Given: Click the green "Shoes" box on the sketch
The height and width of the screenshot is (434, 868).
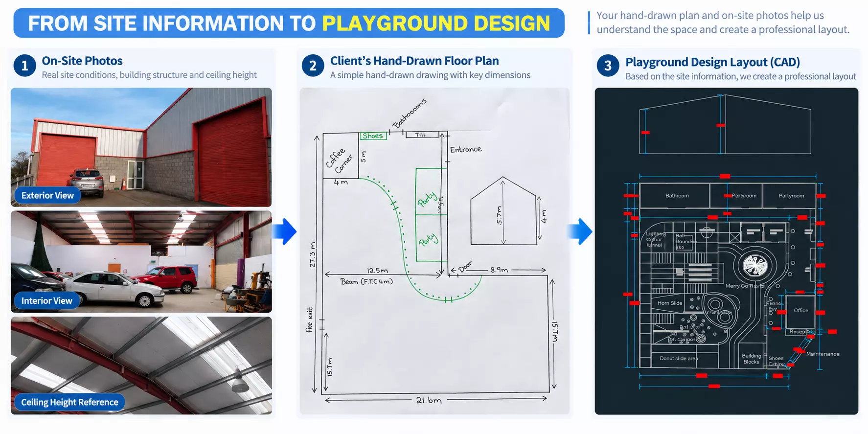Looking at the screenshot, I should point(373,136).
